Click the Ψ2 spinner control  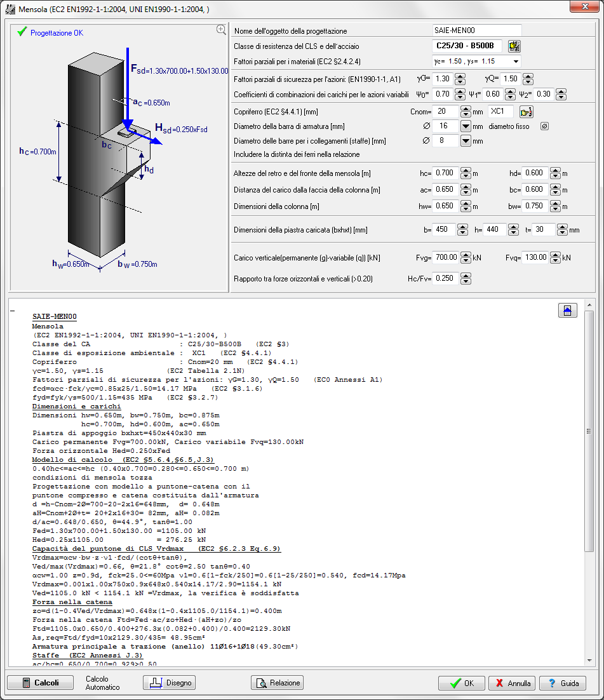click(x=561, y=94)
